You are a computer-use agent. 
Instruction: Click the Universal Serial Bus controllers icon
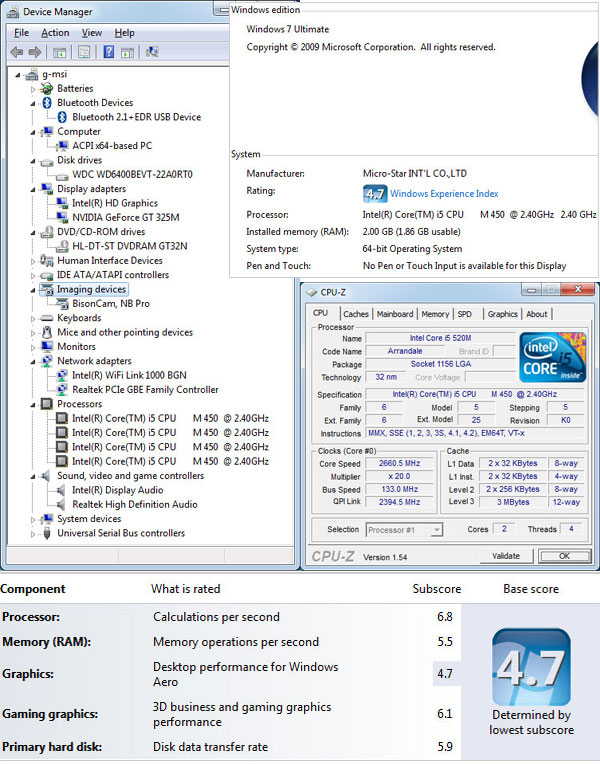[x=47, y=533]
